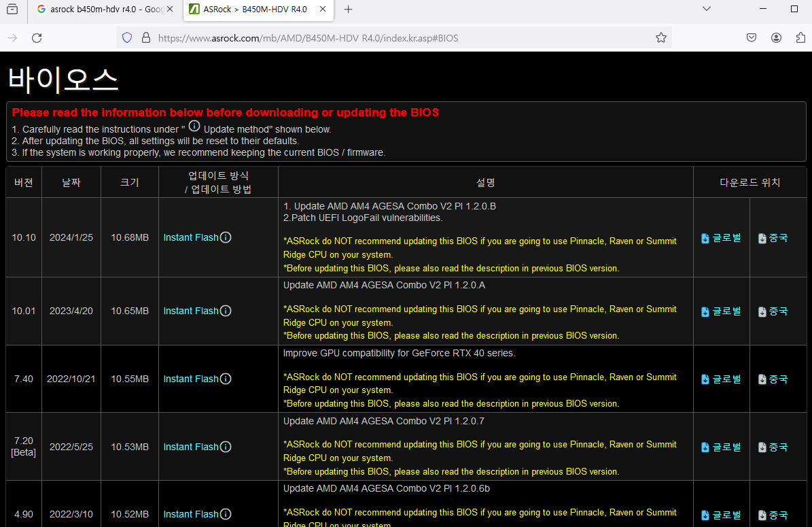Viewport: 812px width, 527px height.
Task: Download BIOS 7.20 Beta from 중국 server
Action: [x=773, y=447]
